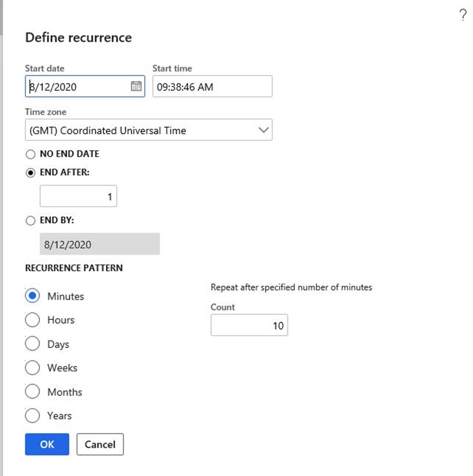473x476 pixels.
Task: Select the Minutes recurrence pattern
Action: [x=32, y=296]
